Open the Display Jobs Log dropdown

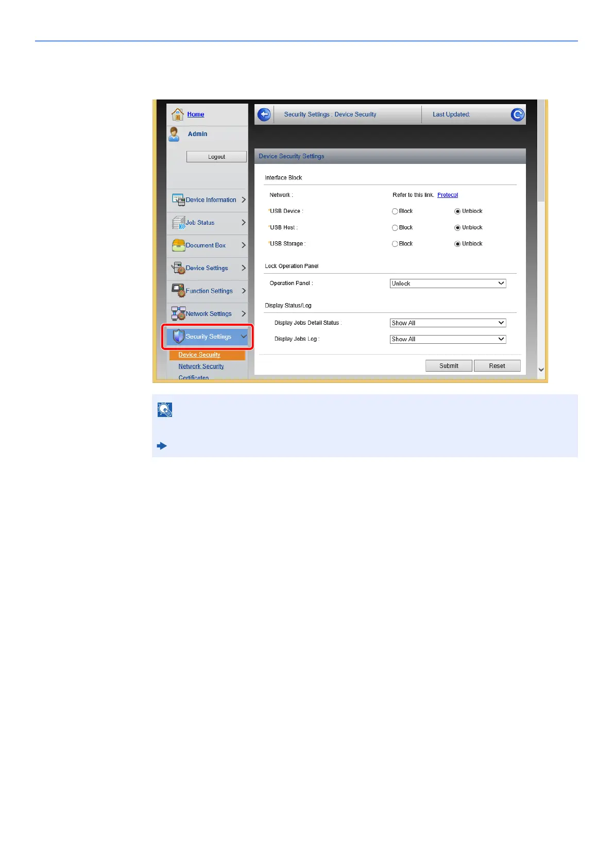448,339
